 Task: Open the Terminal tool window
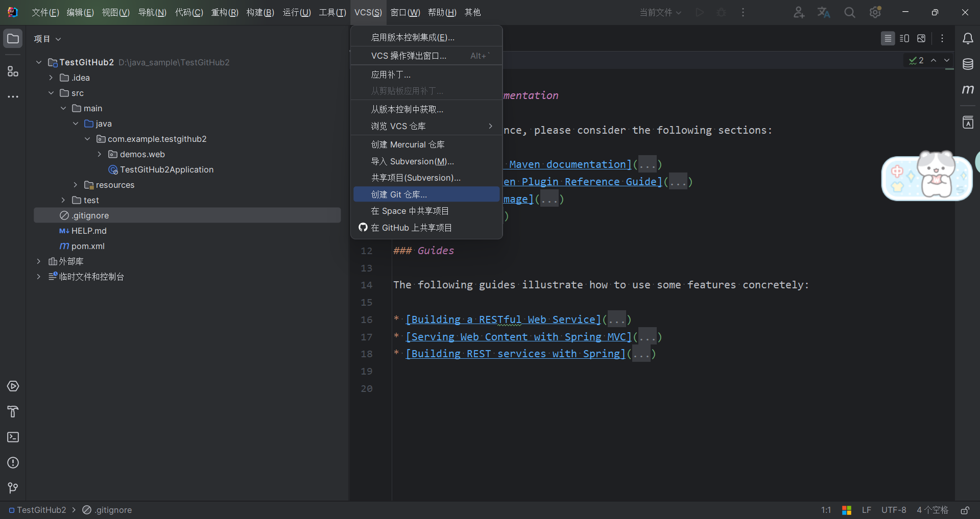(x=13, y=437)
